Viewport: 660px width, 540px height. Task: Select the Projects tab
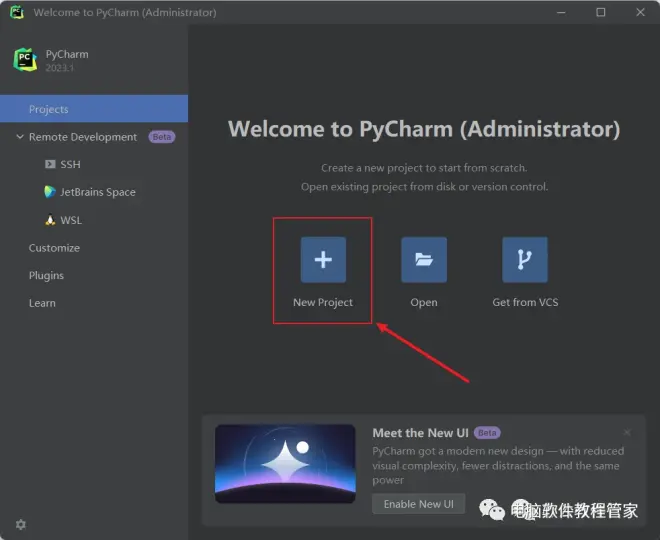[x=94, y=109]
